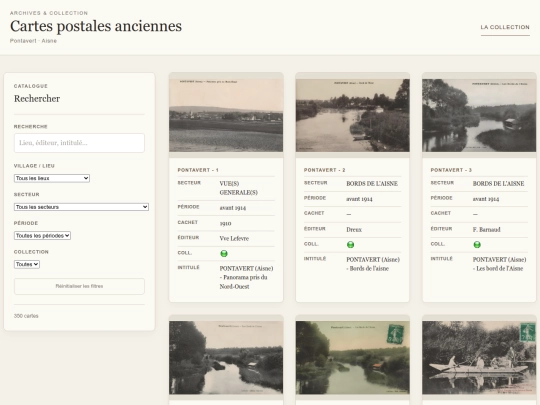This screenshot has width=540, height=405.
Task: Click editor name 'Dreux'
Action: coord(354,229)
